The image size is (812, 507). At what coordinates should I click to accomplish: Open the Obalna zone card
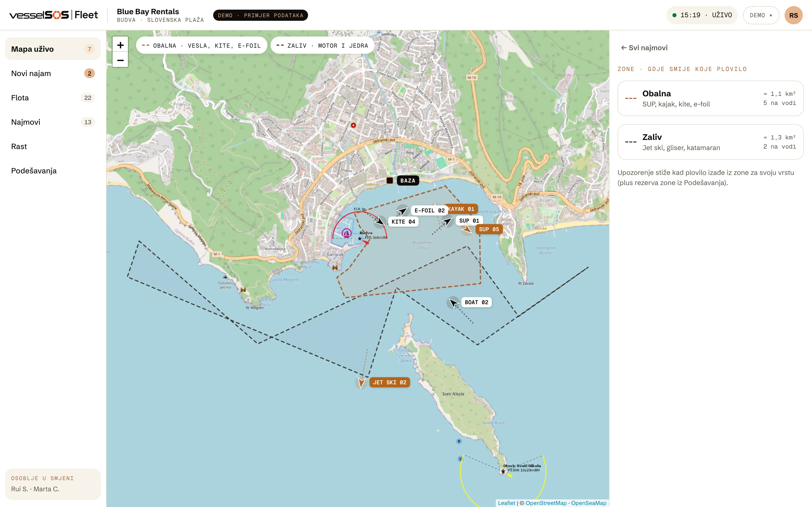click(710, 98)
